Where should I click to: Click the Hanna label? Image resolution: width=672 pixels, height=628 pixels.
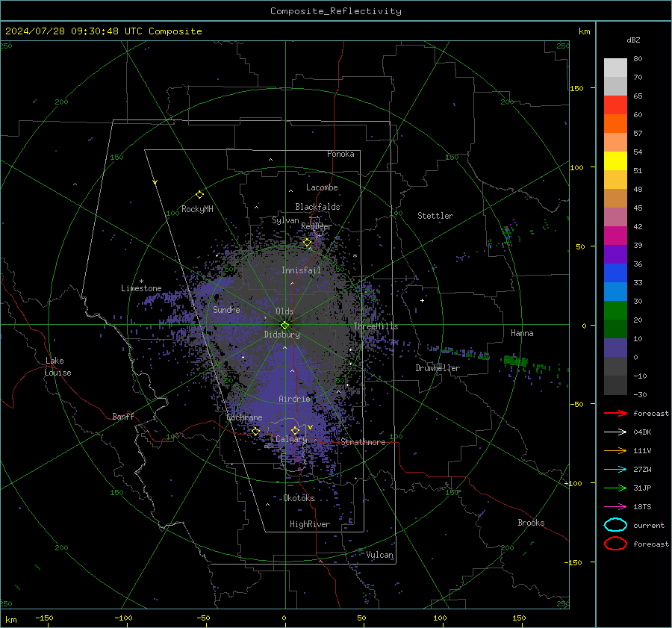pyautogui.click(x=522, y=333)
